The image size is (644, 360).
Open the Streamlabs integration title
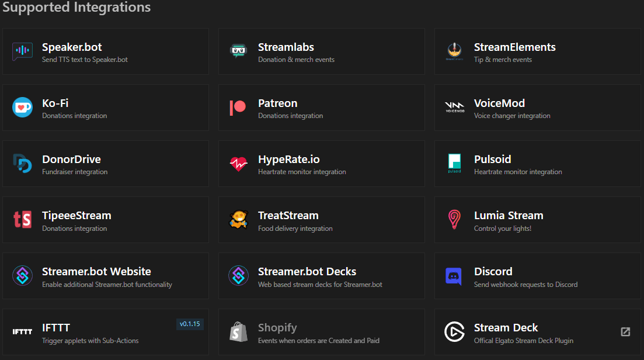pos(286,47)
